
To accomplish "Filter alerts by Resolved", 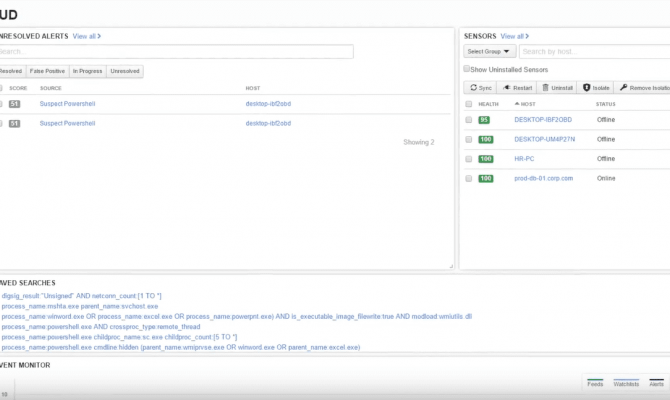I will [11, 71].
